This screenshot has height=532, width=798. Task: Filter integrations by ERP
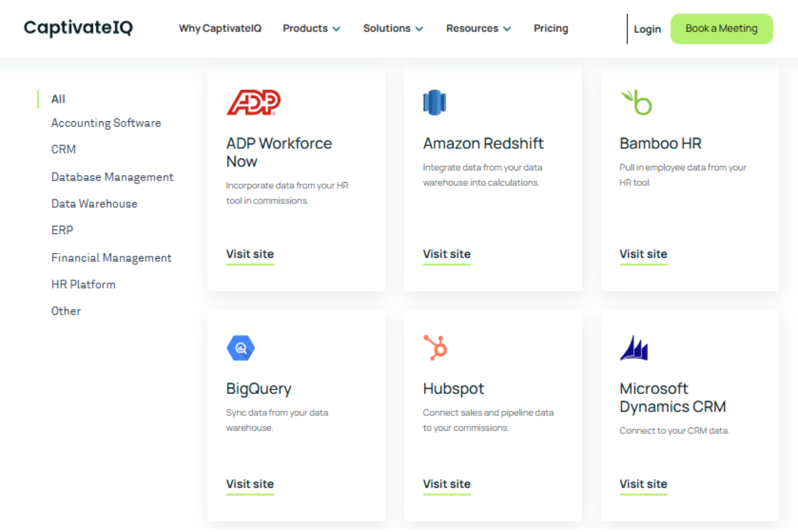click(x=62, y=230)
